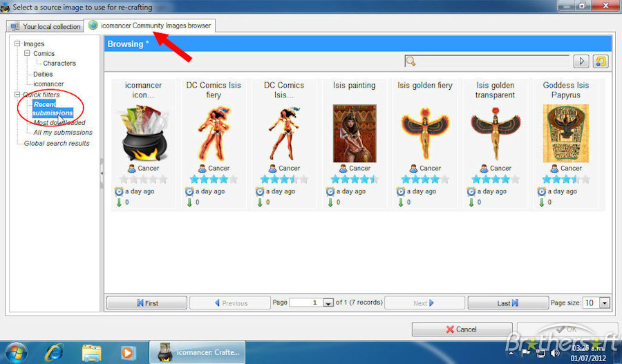Screen dimensions: 622x364
Task: Open Windows Explorer from taskbar
Action: pyautogui.click(x=92, y=352)
